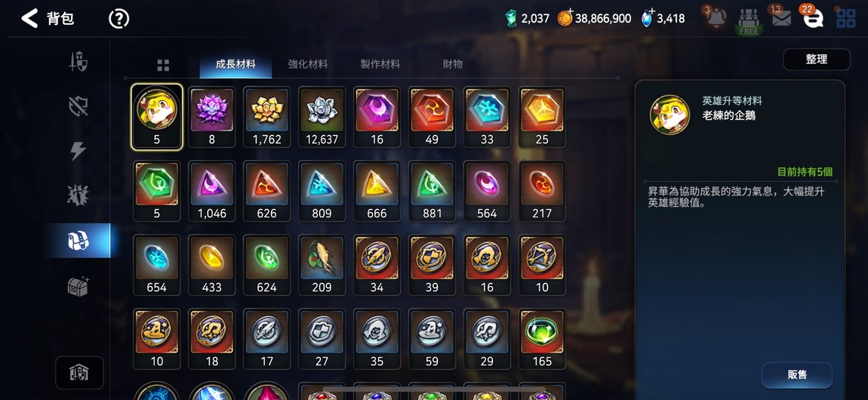Open the mail envelope icon

781,19
